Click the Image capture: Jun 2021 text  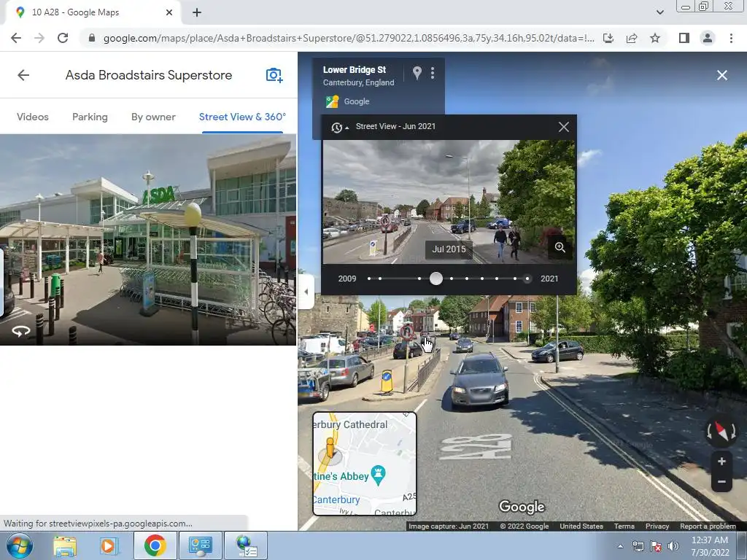click(x=449, y=526)
